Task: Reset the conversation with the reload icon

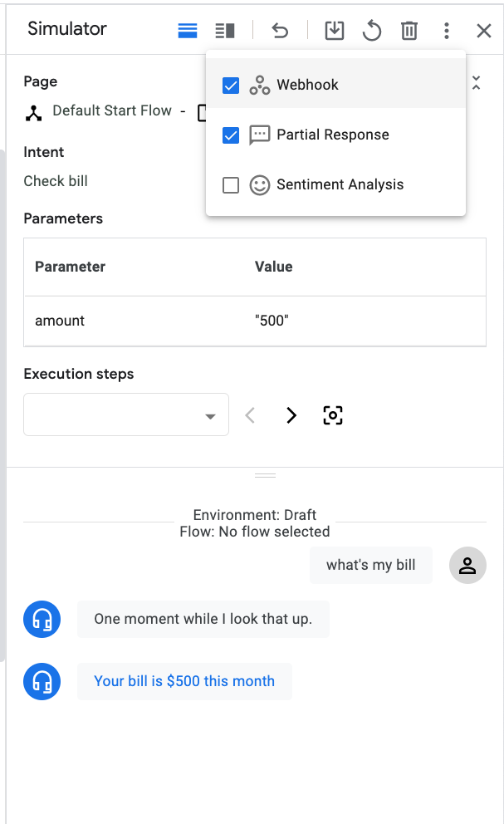Action: tap(372, 31)
